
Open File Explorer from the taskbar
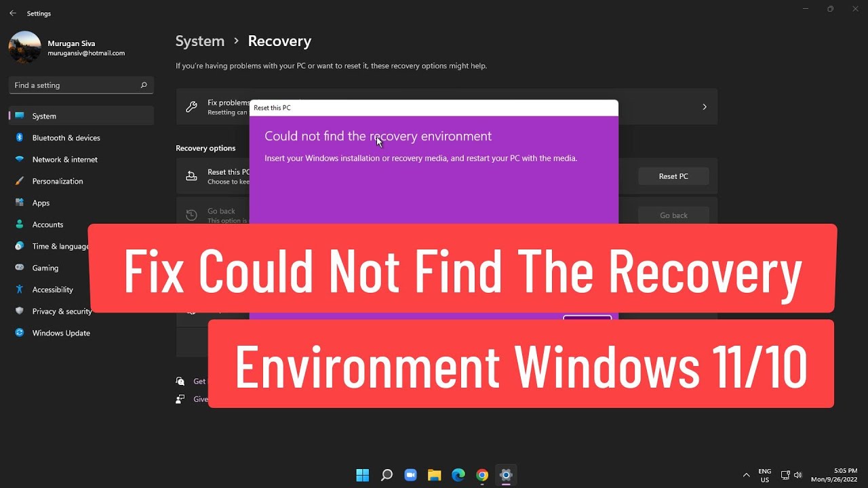click(434, 475)
